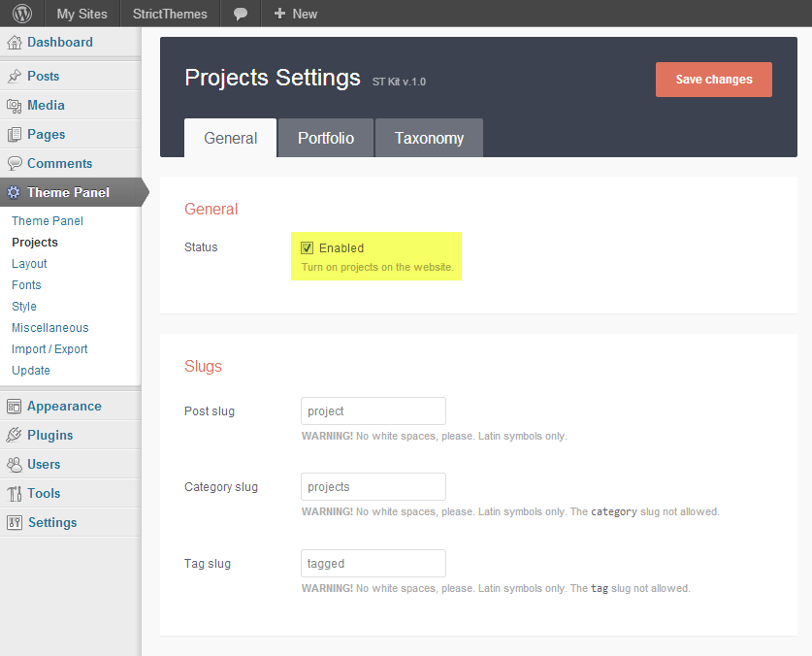812x656 pixels.
Task: Click the WordPress logo icon
Action: [22, 14]
